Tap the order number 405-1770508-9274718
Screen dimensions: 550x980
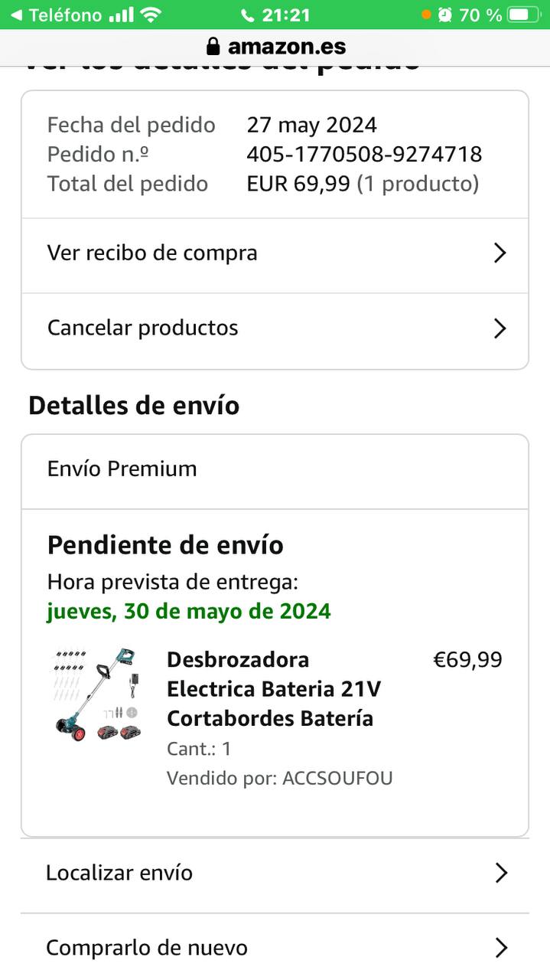coord(364,155)
